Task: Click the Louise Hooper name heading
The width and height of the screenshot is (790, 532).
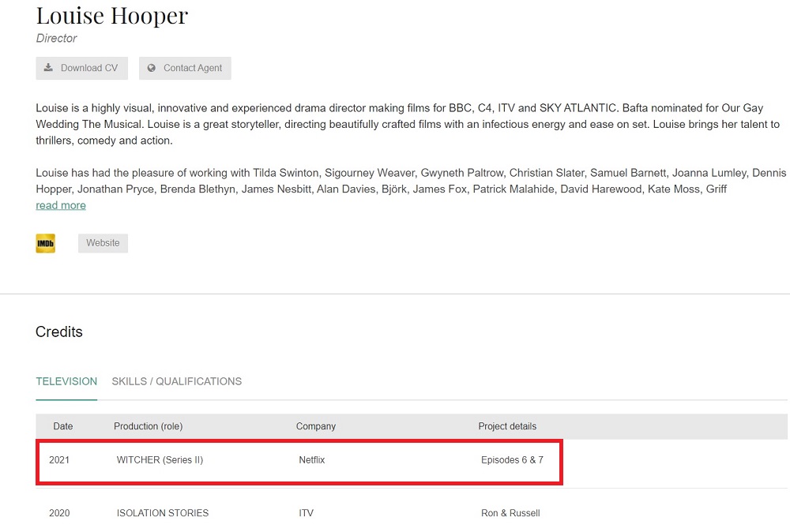Action: 112,16
